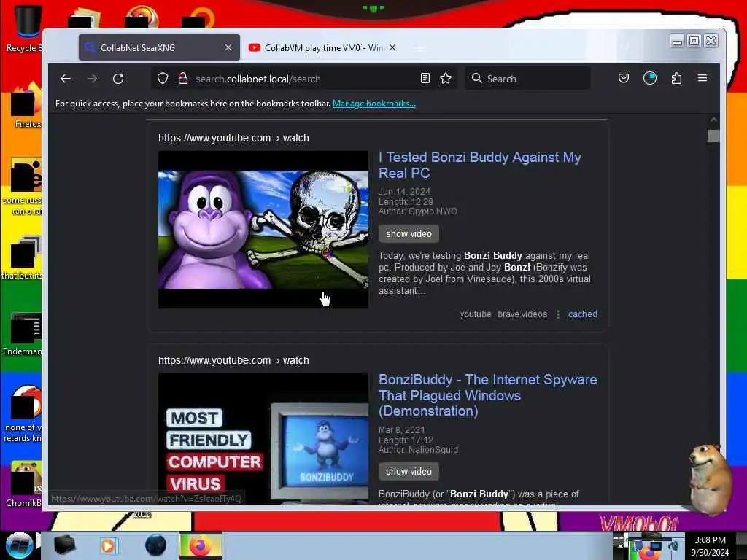
Task: Open the Windows Start orb
Action: 19,545
